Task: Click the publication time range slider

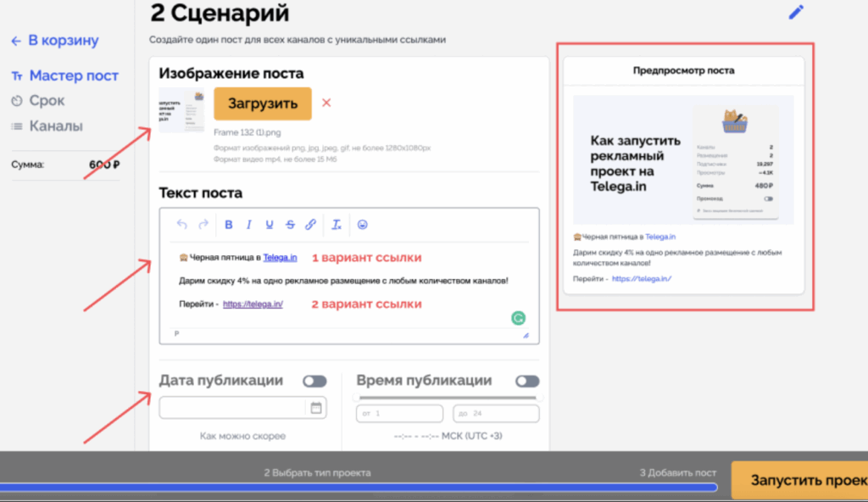Action: click(448, 397)
